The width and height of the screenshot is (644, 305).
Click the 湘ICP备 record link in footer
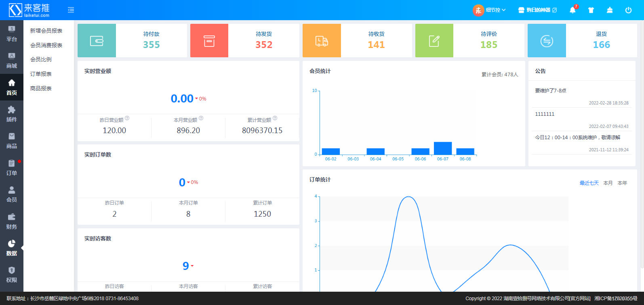[x=616, y=299]
